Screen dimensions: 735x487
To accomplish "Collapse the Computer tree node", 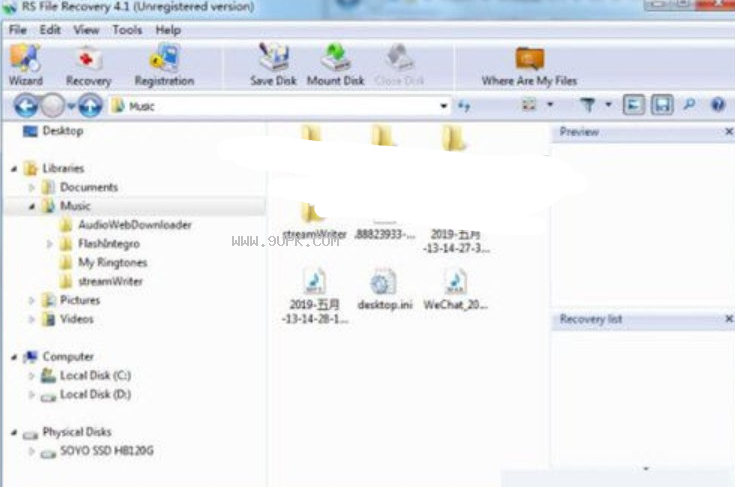I will tap(14, 357).
